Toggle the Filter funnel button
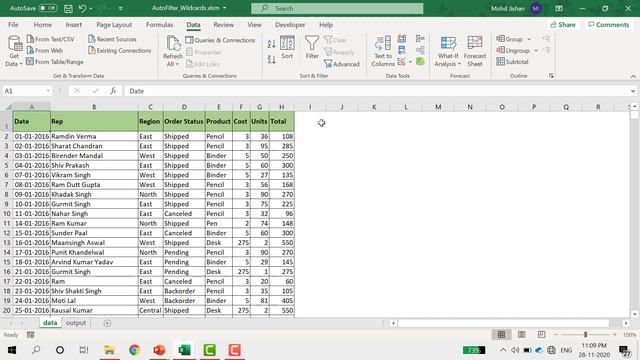The height and width of the screenshot is (360, 640). point(312,47)
